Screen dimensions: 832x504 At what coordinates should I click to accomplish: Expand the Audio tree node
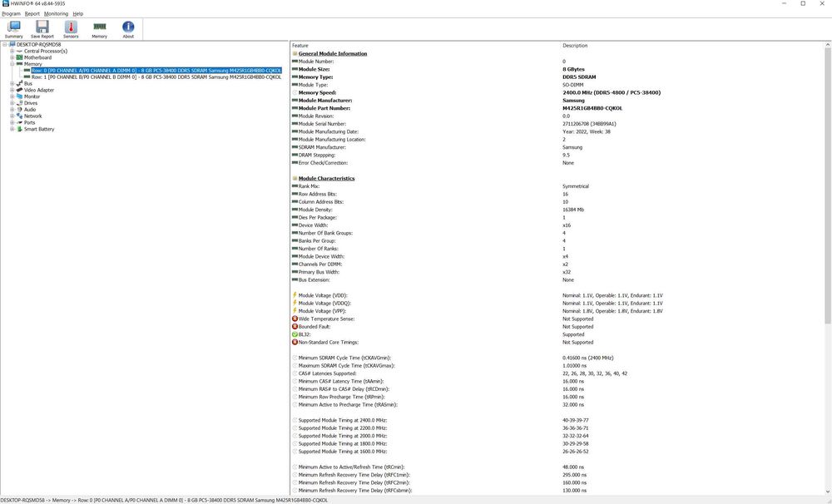click(x=12, y=110)
